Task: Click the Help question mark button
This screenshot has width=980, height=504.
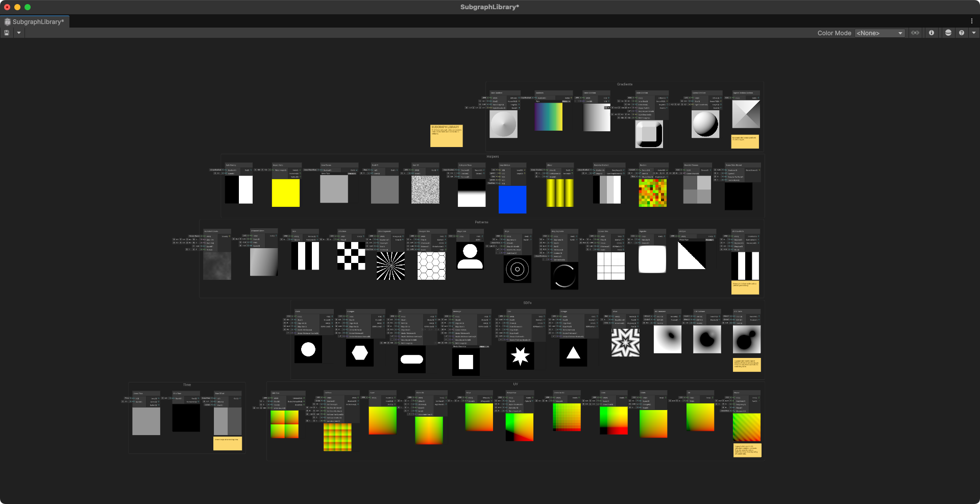Action: [x=962, y=33]
